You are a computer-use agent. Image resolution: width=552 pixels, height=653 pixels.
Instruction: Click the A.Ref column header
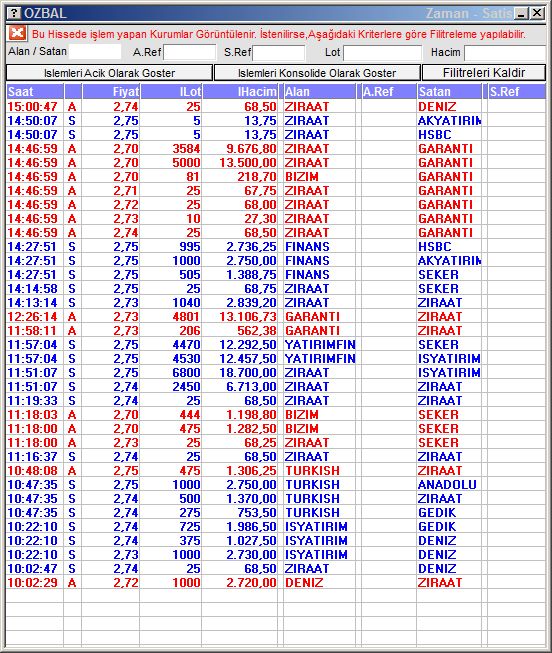pos(389,92)
